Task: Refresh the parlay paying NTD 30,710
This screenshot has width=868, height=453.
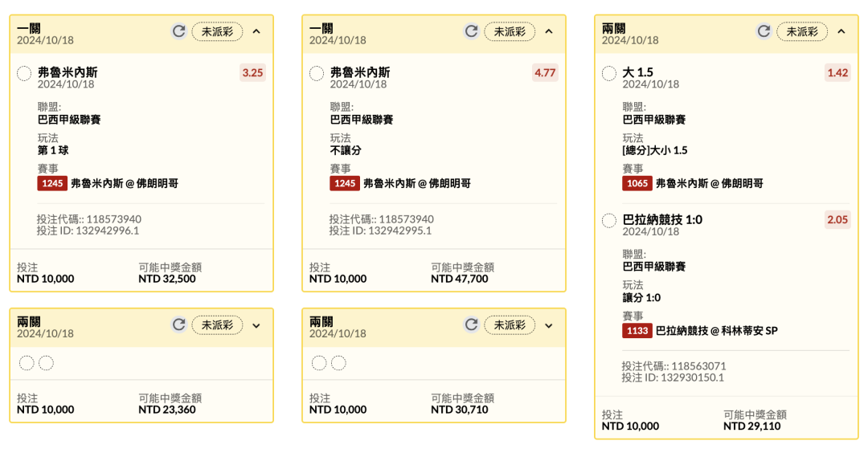Action: pyautogui.click(x=472, y=325)
